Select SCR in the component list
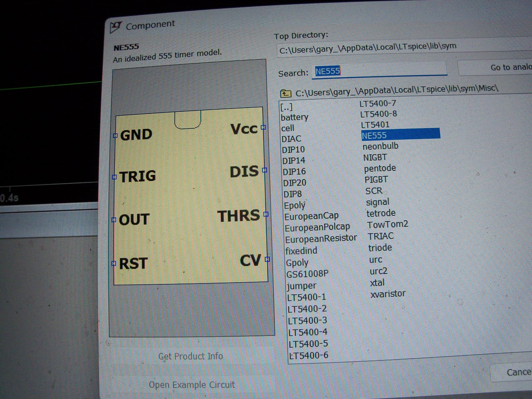Viewport: 532px width, 399px height. point(374,191)
